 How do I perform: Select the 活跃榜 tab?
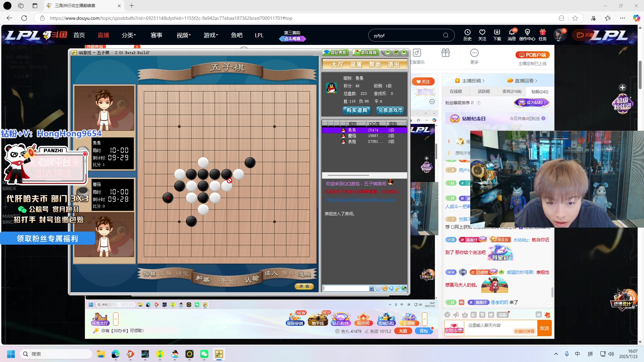(x=484, y=92)
